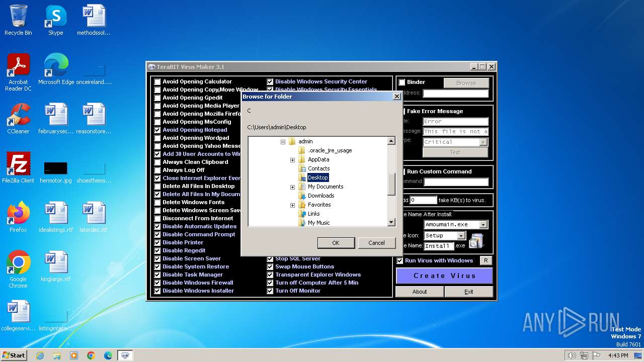The width and height of the screenshot is (644, 362).
Task: Select the Downloads folder in tree
Action: [x=321, y=196]
